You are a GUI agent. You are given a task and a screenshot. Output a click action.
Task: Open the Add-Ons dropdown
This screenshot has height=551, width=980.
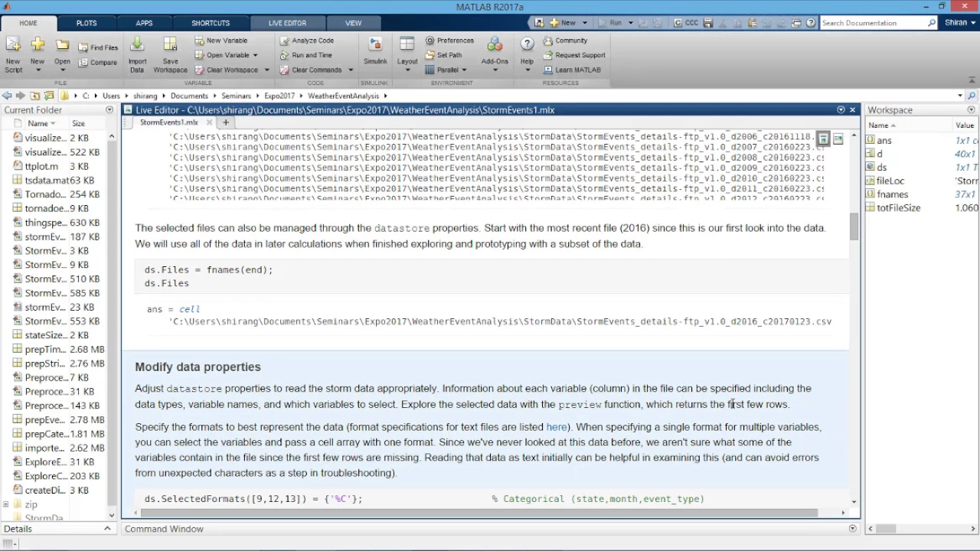tap(495, 70)
